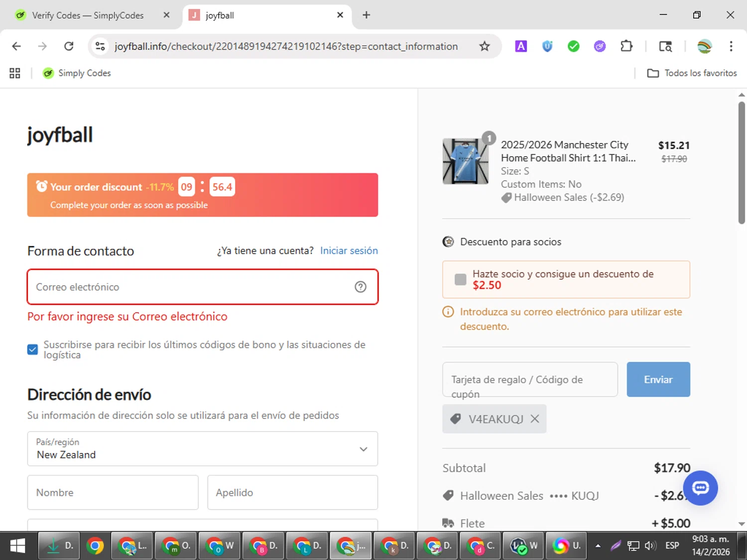Image resolution: width=747 pixels, height=560 pixels.
Task: Open the colorful ring 'U.' taskbar app
Action: 567,546
